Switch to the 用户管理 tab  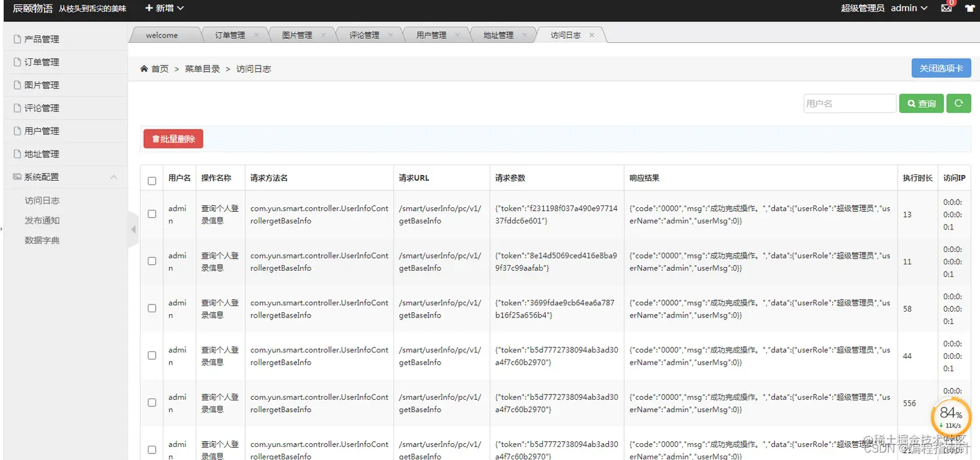click(431, 35)
